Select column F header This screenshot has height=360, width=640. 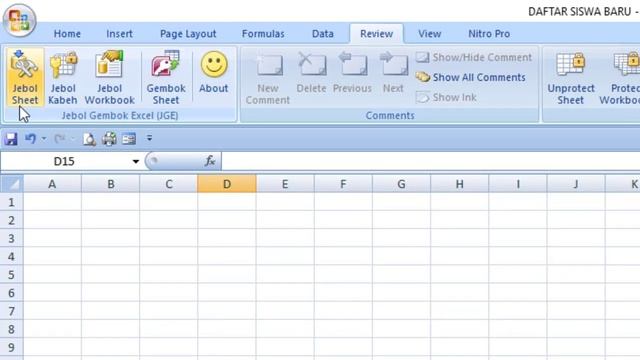[343, 184]
